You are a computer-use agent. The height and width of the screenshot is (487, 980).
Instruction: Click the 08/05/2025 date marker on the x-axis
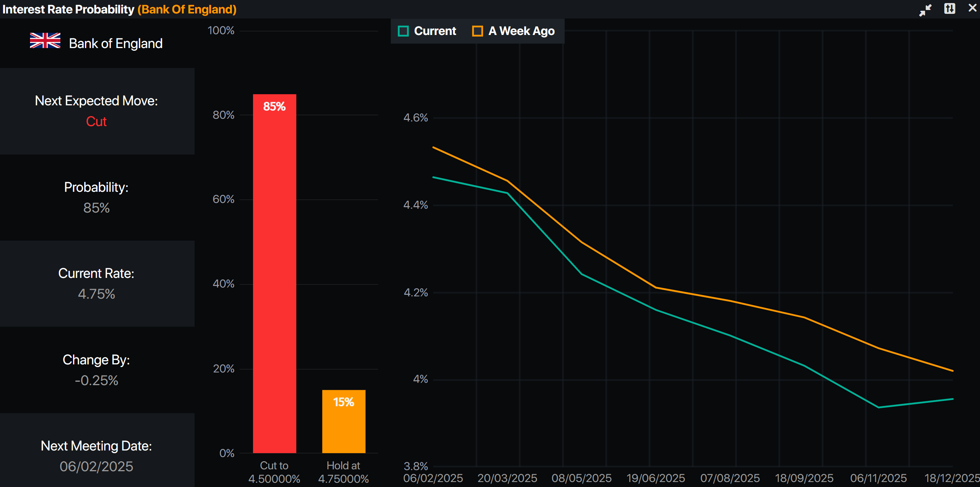582,478
